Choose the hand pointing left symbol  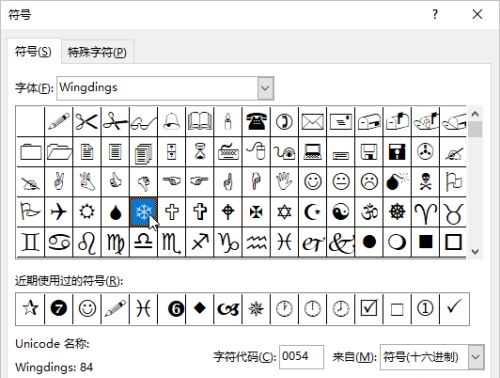tap(172, 182)
